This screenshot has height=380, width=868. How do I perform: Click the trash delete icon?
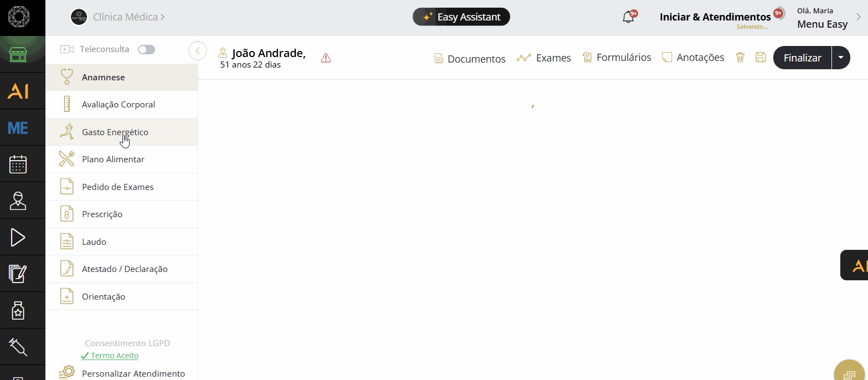[x=740, y=57]
